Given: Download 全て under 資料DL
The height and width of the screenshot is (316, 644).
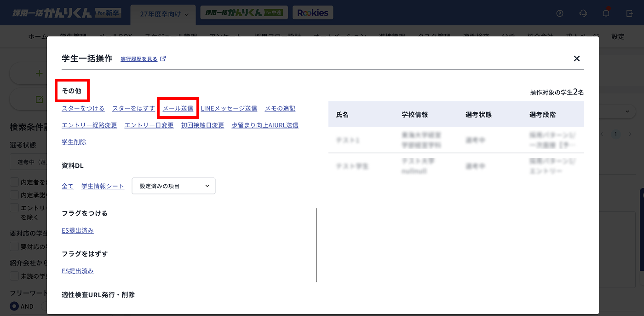Looking at the screenshot, I should pyautogui.click(x=68, y=186).
